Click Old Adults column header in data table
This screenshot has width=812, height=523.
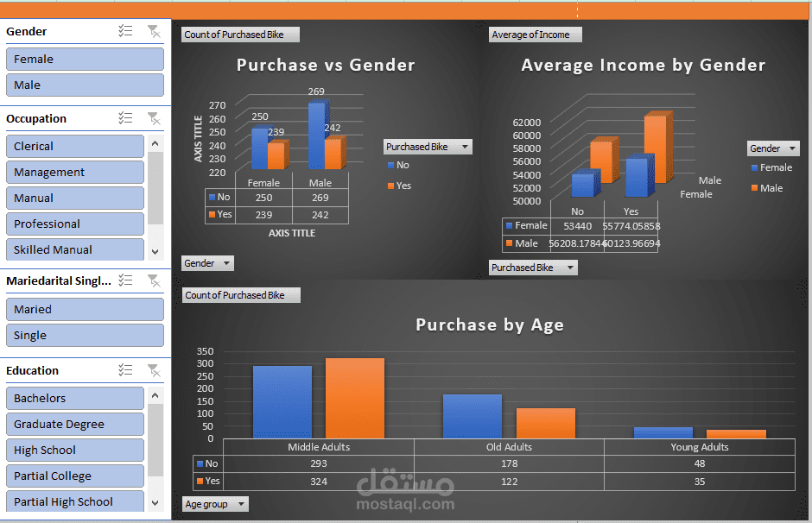[509, 447]
